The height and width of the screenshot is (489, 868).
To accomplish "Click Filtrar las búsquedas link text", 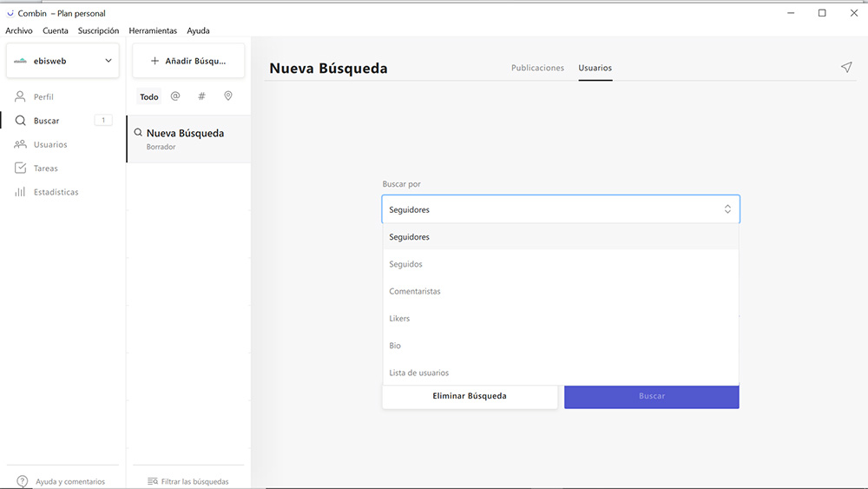I will [x=194, y=482].
